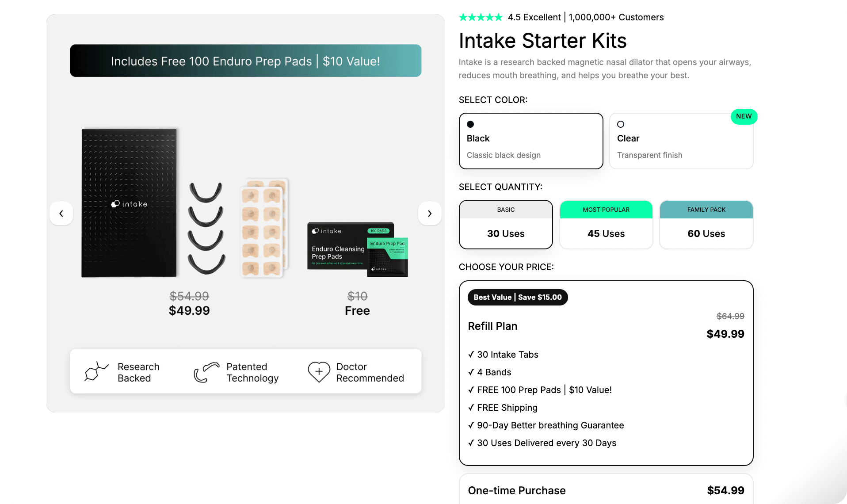Click the solid black color swatch dot
This screenshot has height=504, width=847.
(x=470, y=124)
